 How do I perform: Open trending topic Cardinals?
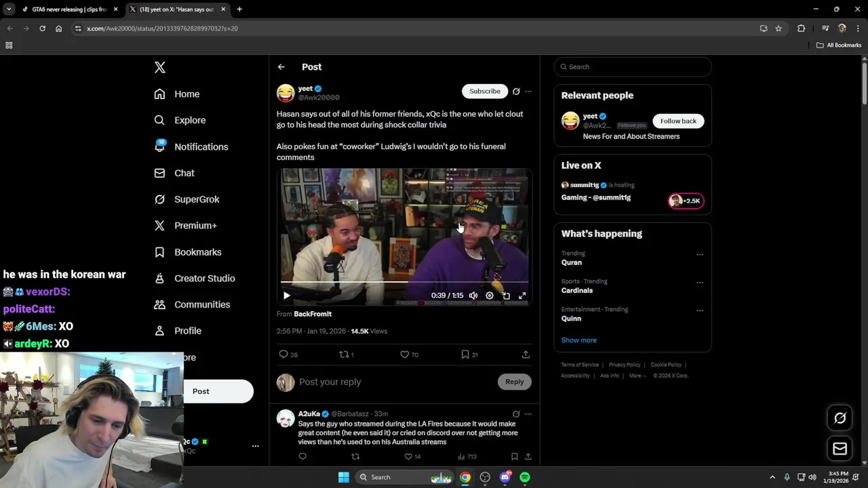coord(577,290)
